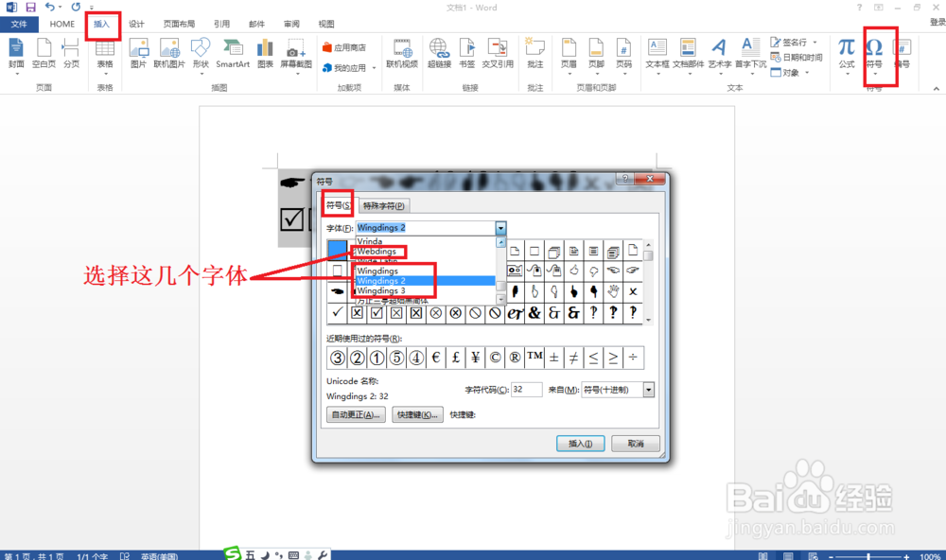Click the 自动更正 button

(355, 414)
